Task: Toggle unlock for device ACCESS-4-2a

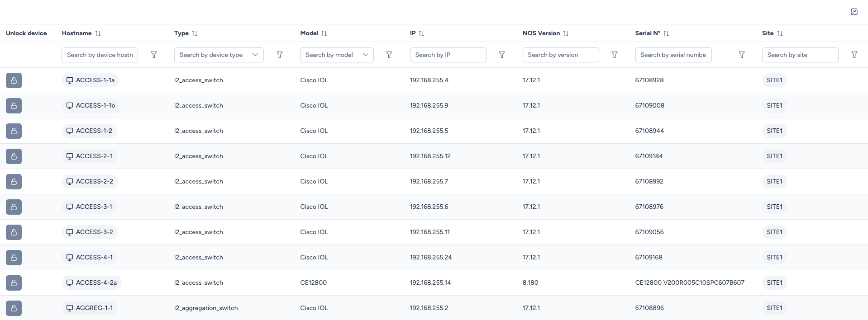Action: (14, 283)
